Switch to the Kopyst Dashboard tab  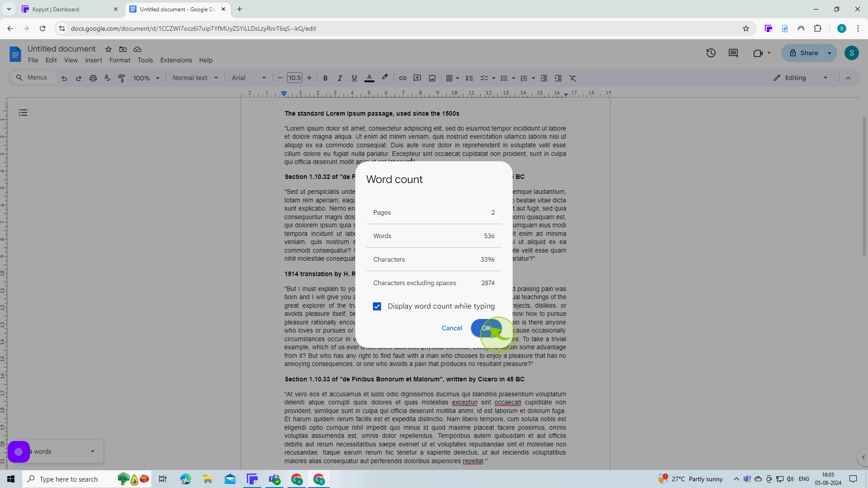point(70,9)
